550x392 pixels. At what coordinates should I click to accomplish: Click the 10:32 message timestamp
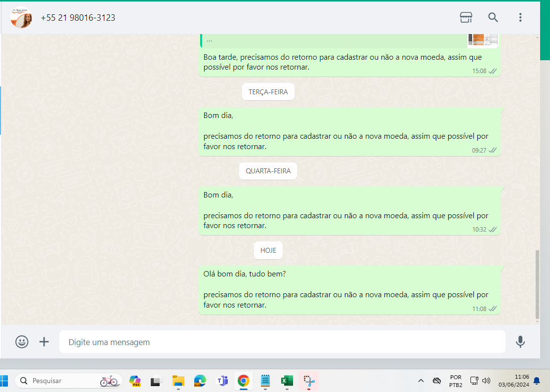coord(479,230)
